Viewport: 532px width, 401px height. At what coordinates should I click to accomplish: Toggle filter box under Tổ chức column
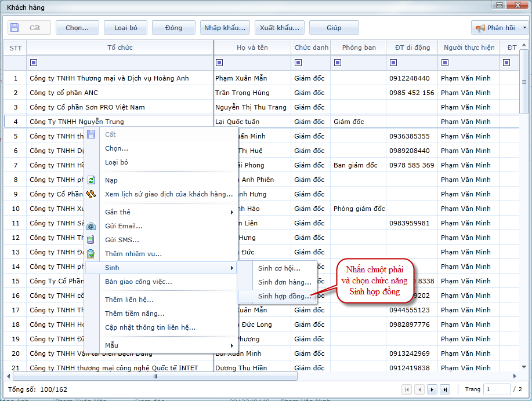(33, 63)
